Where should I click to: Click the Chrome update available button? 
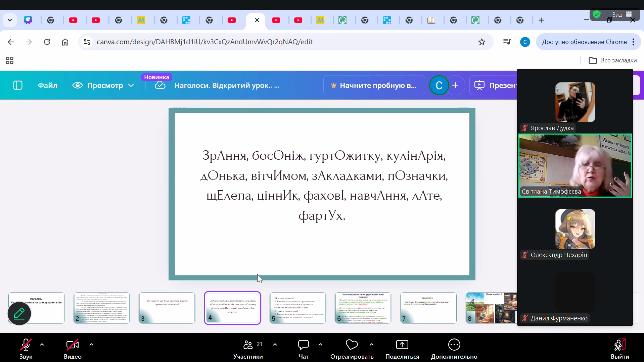click(x=584, y=42)
